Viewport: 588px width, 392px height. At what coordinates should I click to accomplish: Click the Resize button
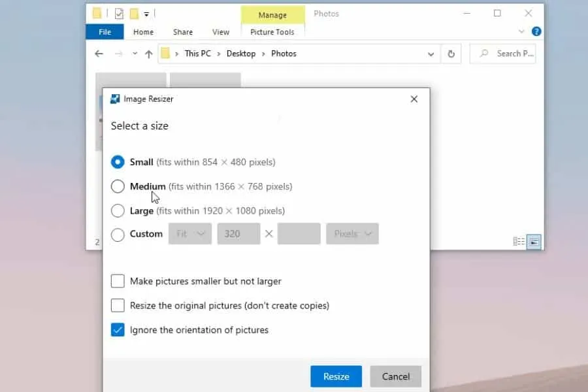[336, 376]
